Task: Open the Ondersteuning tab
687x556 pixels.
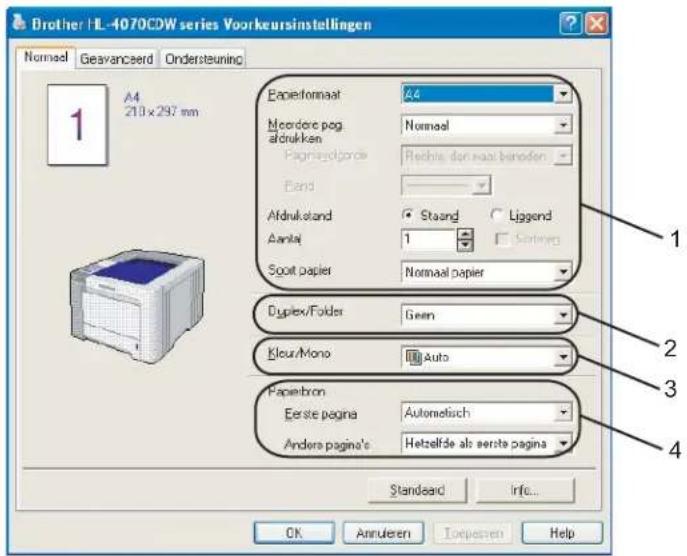Action: click(203, 59)
